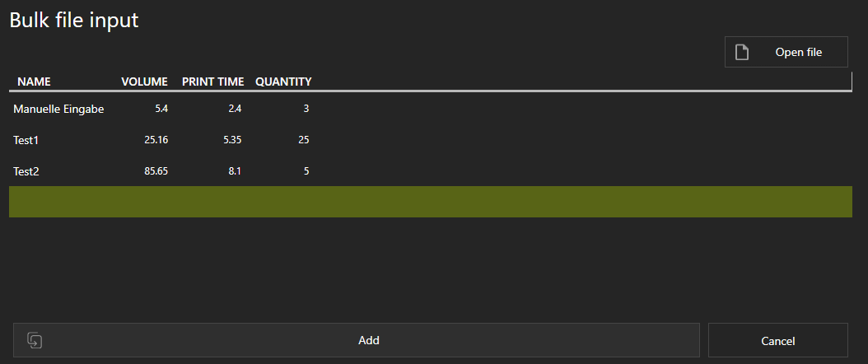Click the 5.35 print time cell
Viewport: 868px width, 364px height.
[232, 140]
